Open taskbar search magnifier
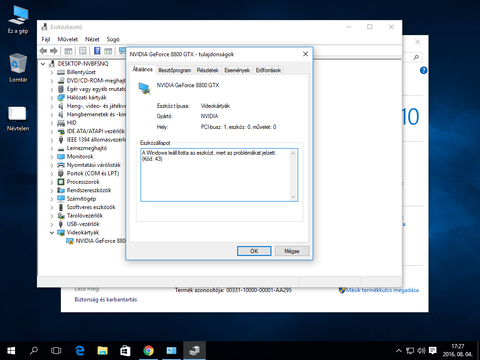 pyautogui.click(x=34, y=351)
